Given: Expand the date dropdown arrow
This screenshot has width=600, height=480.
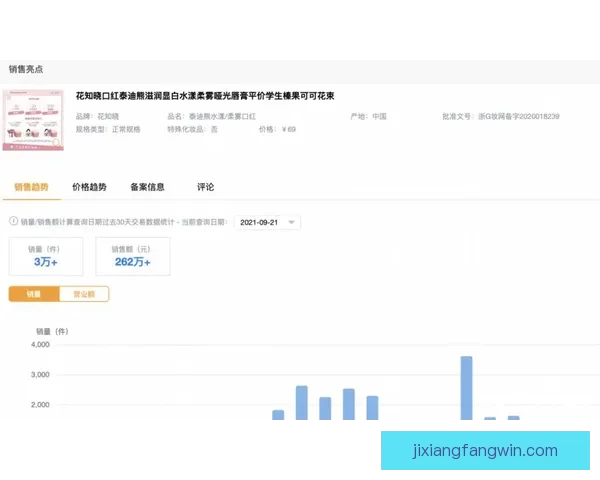Looking at the screenshot, I should click(292, 222).
